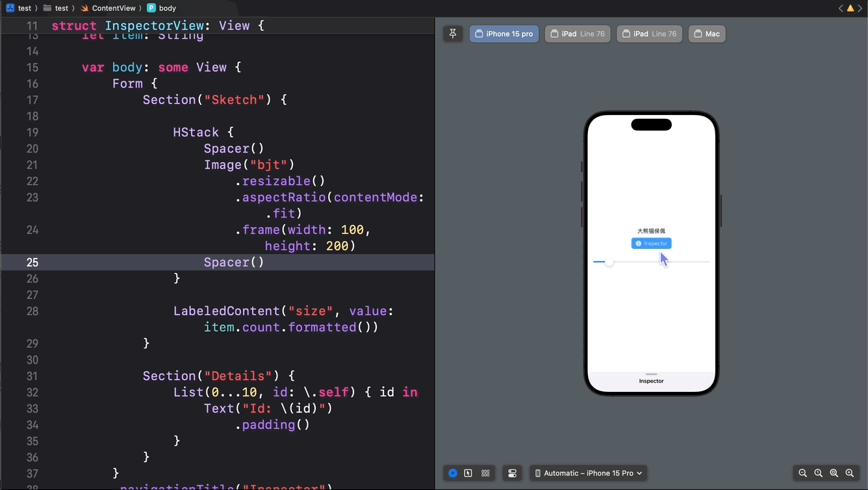Image resolution: width=868 pixels, height=490 pixels.
Task: Go to previous issue arrow
Action: pos(841,8)
